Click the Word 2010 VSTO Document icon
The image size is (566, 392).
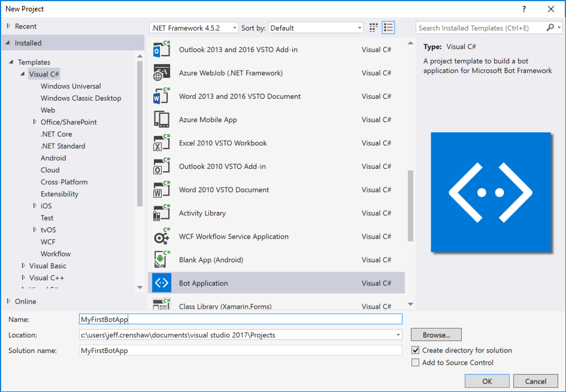tap(161, 190)
